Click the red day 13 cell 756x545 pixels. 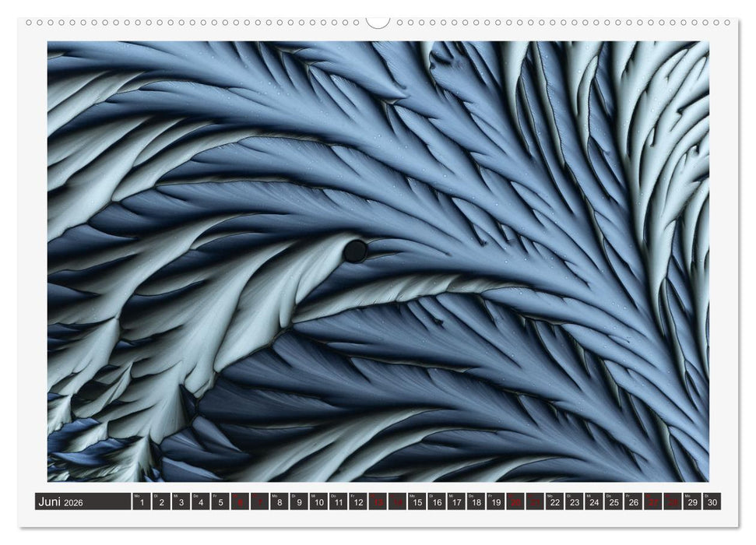pos(378,502)
